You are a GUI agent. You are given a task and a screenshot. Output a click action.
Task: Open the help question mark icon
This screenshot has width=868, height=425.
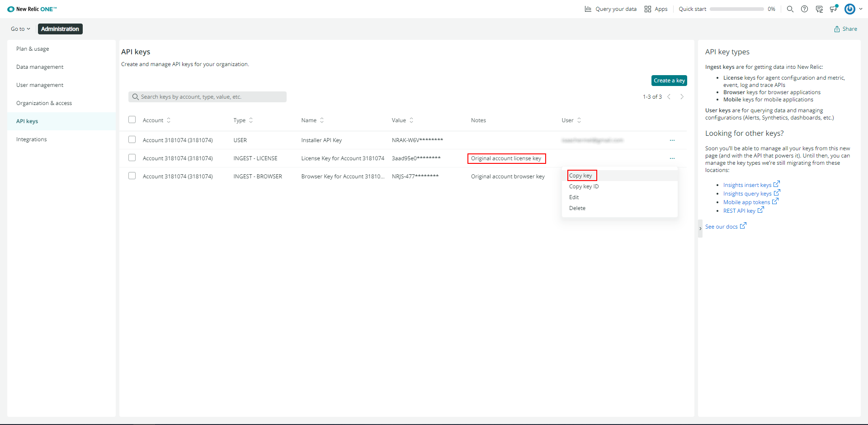[804, 9]
